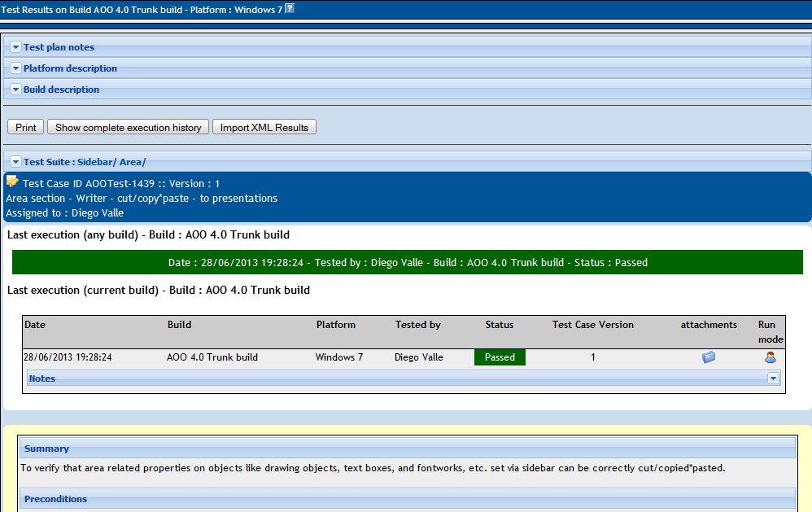The image size is (812, 512).
Task: Click the manual run mode person icon
Action: 770,357
